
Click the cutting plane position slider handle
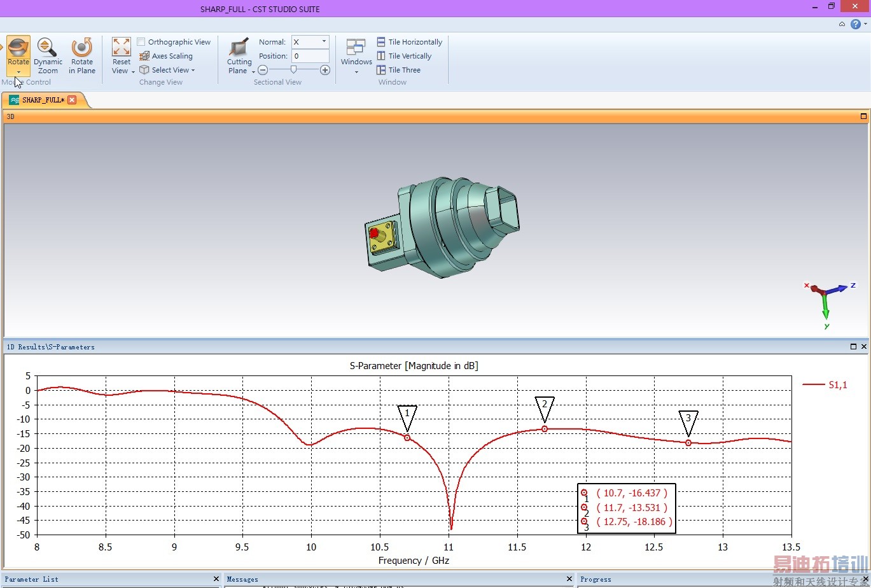[x=293, y=69]
